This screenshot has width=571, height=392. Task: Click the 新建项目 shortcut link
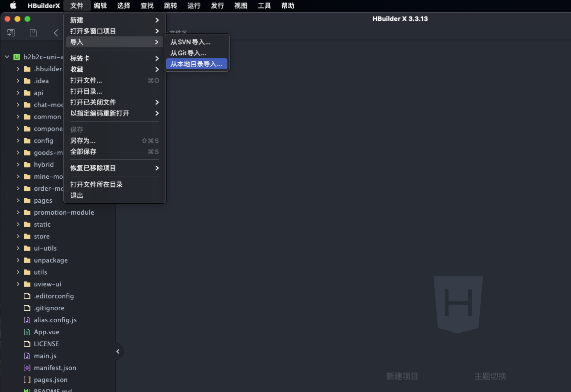coord(402,376)
